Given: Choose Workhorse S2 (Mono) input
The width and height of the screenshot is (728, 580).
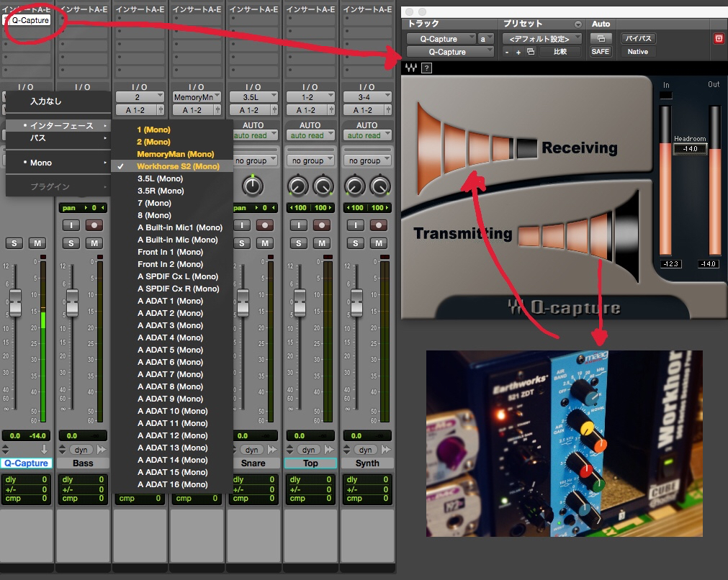Looking at the screenshot, I should tap(172, 166).
